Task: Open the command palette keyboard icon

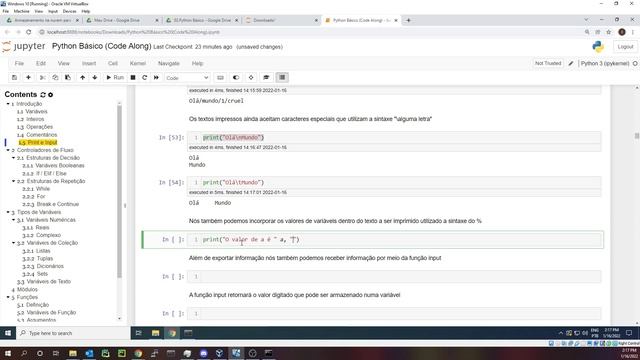Action: pos(220,78)
